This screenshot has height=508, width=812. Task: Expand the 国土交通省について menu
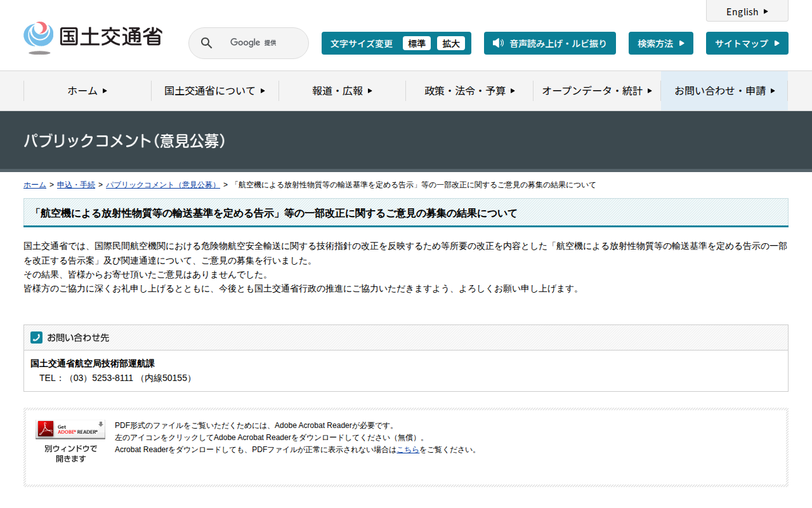point(214,91)
